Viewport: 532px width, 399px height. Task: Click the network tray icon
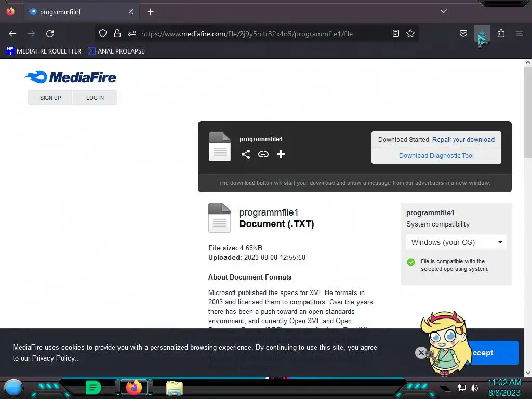462,388
